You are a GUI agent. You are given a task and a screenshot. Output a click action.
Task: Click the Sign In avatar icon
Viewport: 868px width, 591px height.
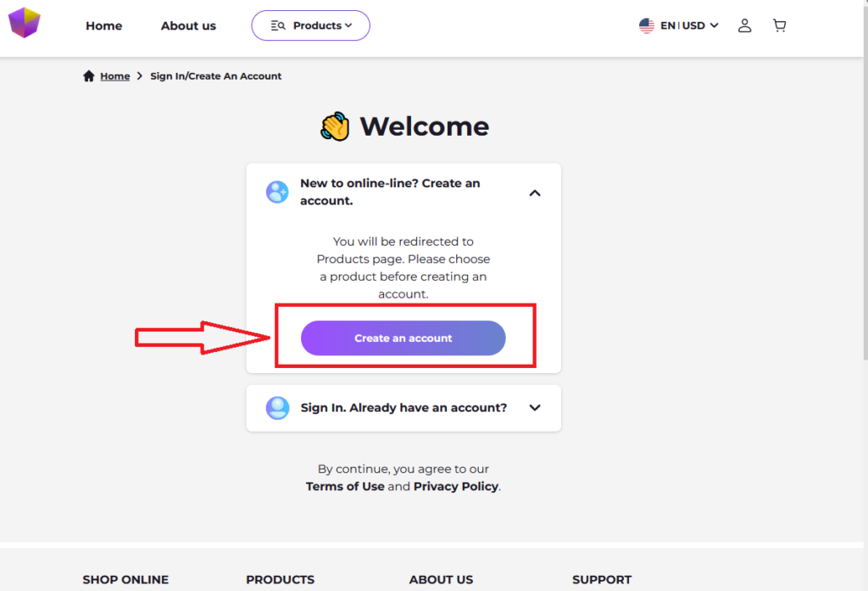pos(277,408)
